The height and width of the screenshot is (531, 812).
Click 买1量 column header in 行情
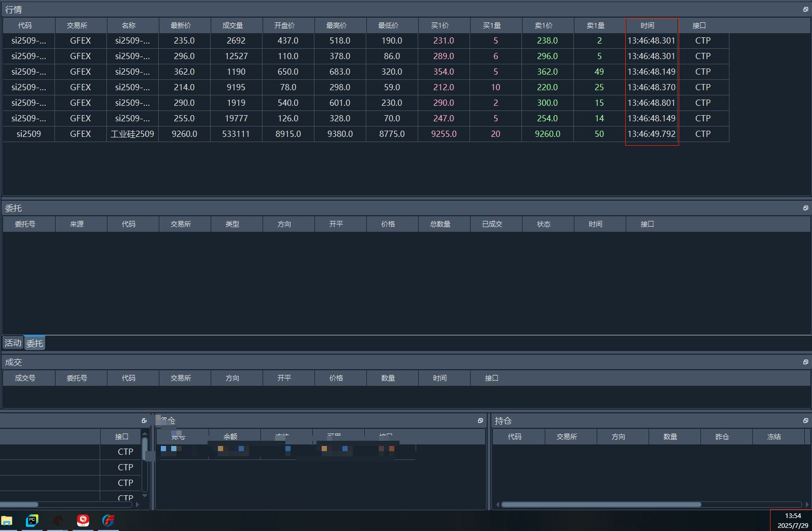(496, 25)
